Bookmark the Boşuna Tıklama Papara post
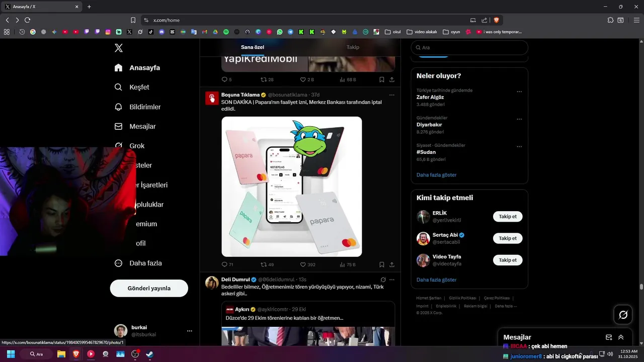The image size is (644, 362). [x=382, y=264]
